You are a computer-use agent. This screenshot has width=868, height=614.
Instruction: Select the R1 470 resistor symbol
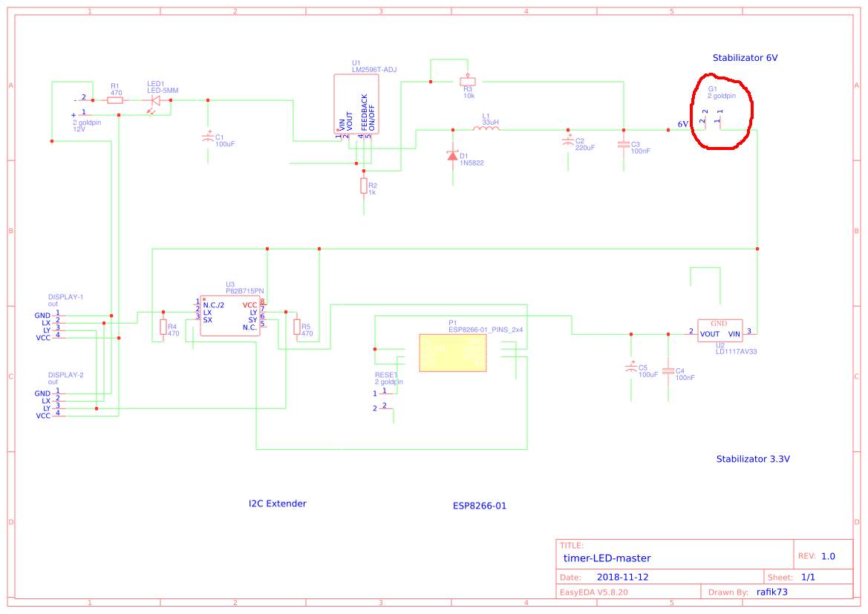115,99
